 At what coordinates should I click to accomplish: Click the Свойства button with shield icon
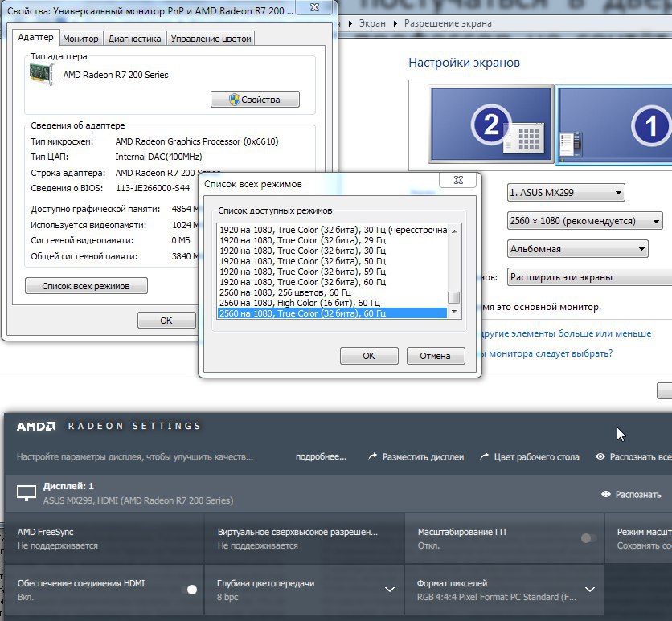coord(255,100)
